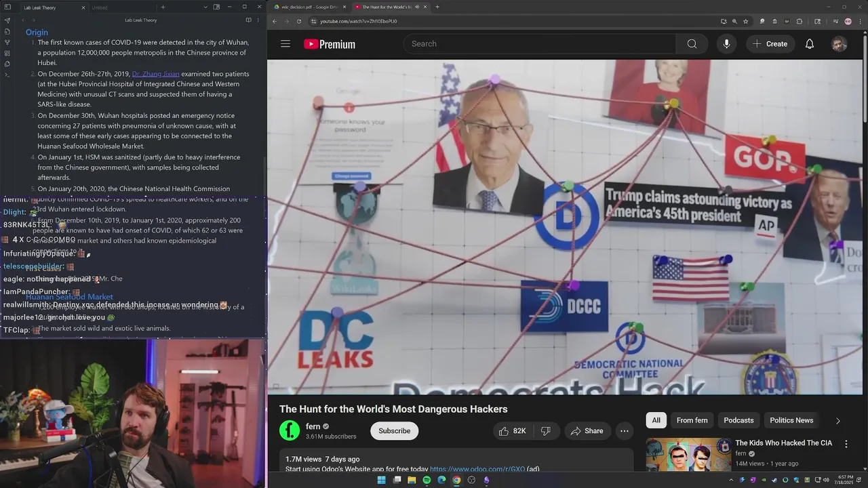Close the Hunt for the World's hackers tab
868x488 pixels.
pos(425,7)
